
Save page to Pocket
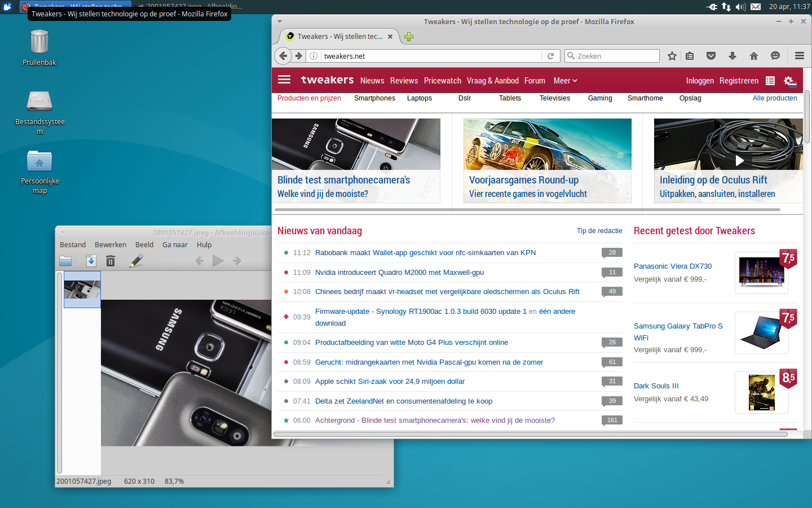pos(711,56)
